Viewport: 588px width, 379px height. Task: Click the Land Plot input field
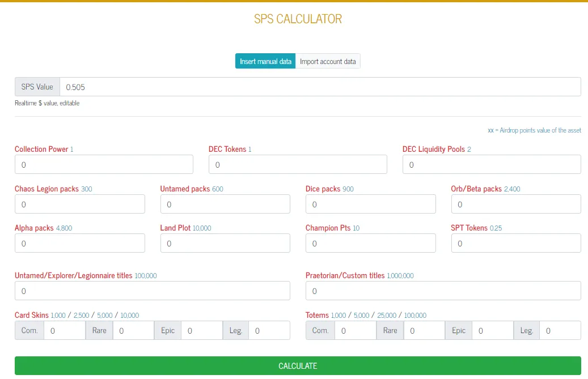pos(225,243)
